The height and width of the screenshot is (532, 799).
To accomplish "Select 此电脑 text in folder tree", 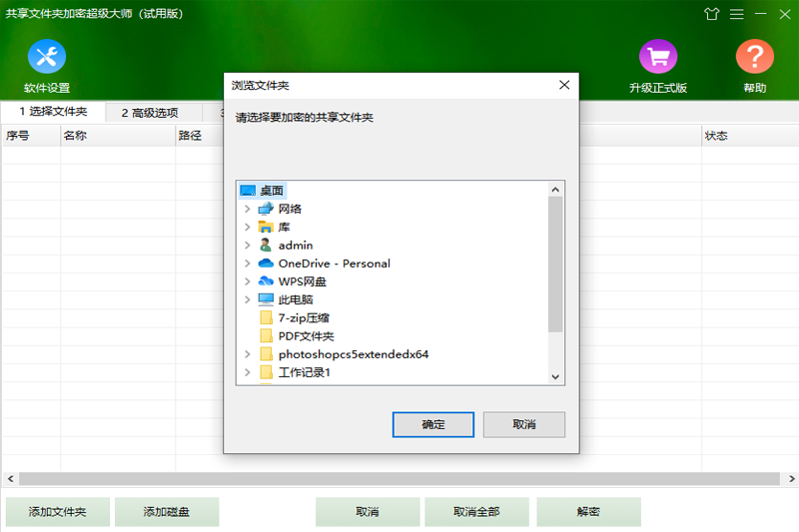I will [296, 299].
